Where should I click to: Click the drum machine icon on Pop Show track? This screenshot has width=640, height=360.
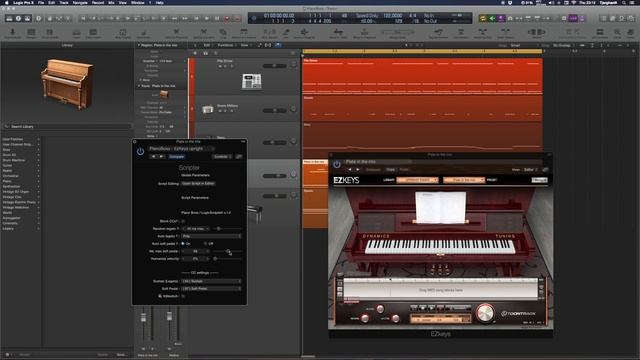(x=251, y=81)
